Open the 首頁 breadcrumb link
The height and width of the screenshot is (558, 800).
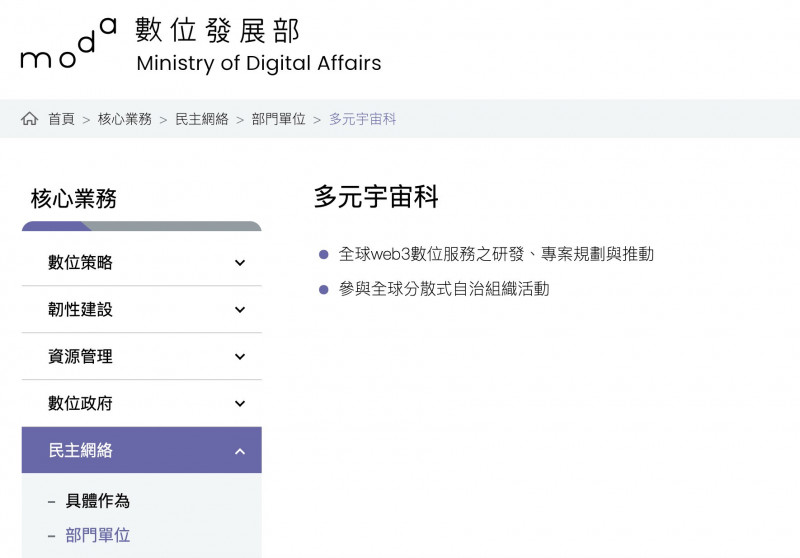(61, 119)
